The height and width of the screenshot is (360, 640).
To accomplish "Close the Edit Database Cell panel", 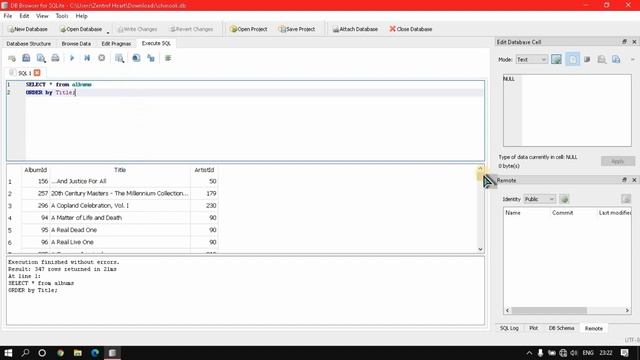I will [634, 42].
